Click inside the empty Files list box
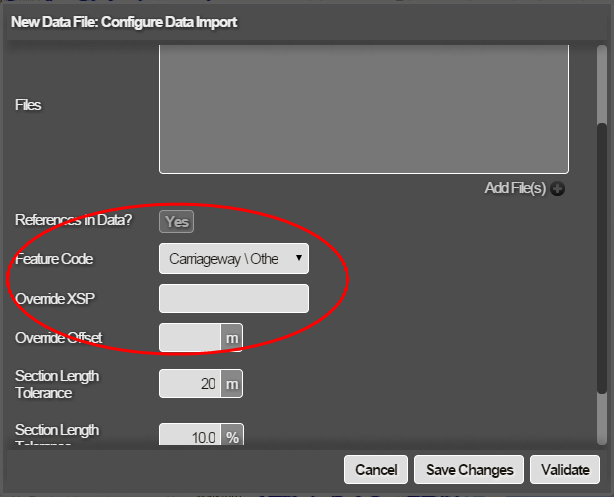The image size is (614, 497). coord(363,110)
